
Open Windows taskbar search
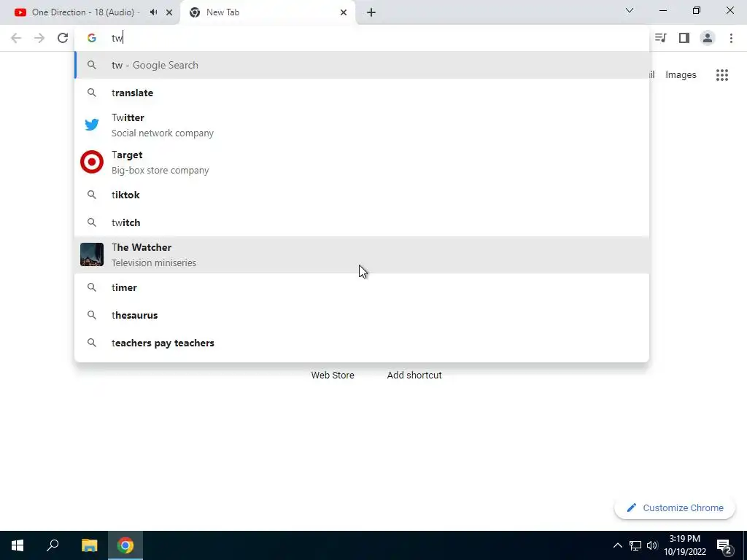click(x=53, y=545)
